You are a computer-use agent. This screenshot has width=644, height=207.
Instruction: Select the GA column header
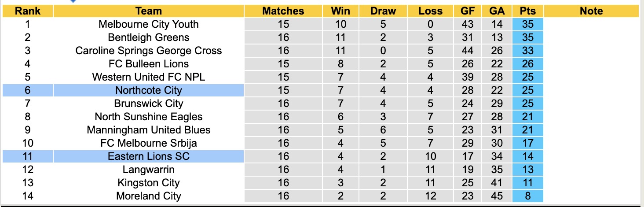497,11
